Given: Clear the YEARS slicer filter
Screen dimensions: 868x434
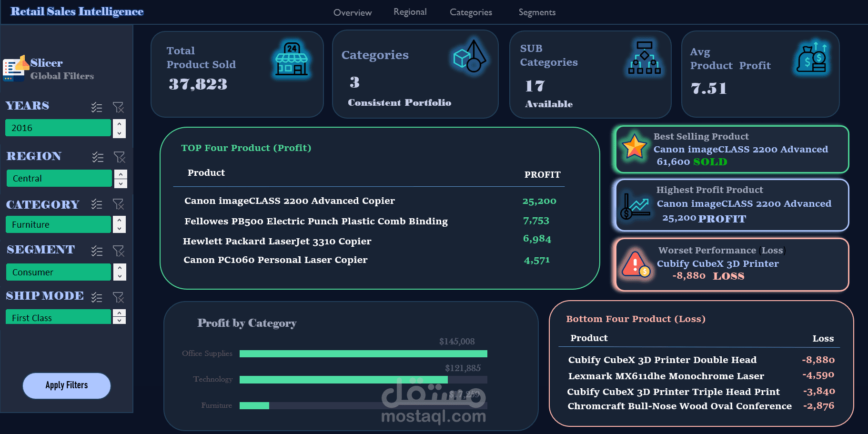Looking at the screenshot, I should point(118,107).
